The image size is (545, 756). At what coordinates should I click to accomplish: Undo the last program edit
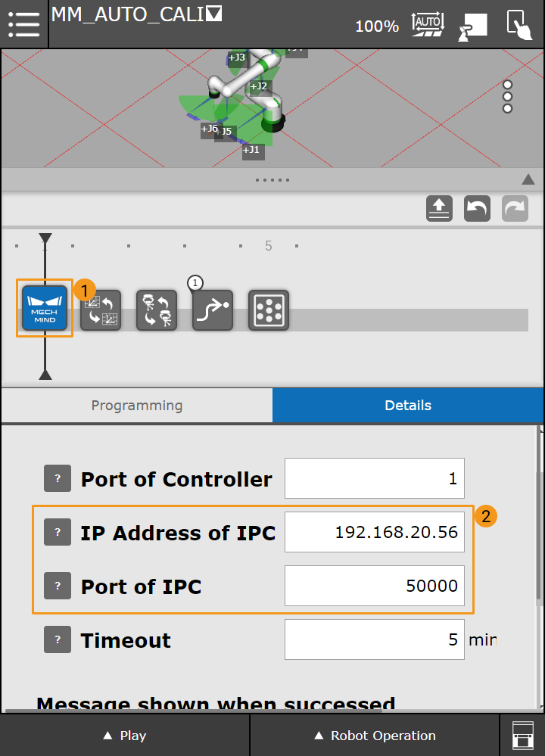(477, 208)
